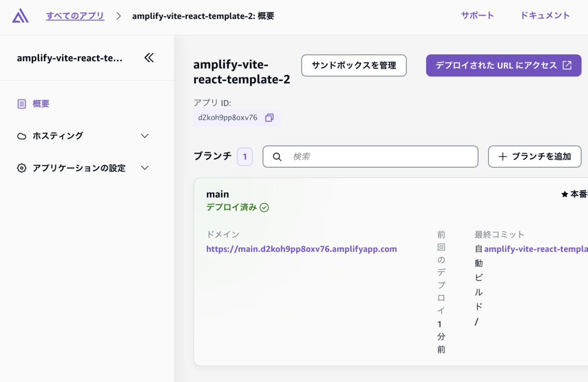Expand the アプリケーションの設定 chevron
This screenshot has width=588, height=382.
[x=145, y=168]
